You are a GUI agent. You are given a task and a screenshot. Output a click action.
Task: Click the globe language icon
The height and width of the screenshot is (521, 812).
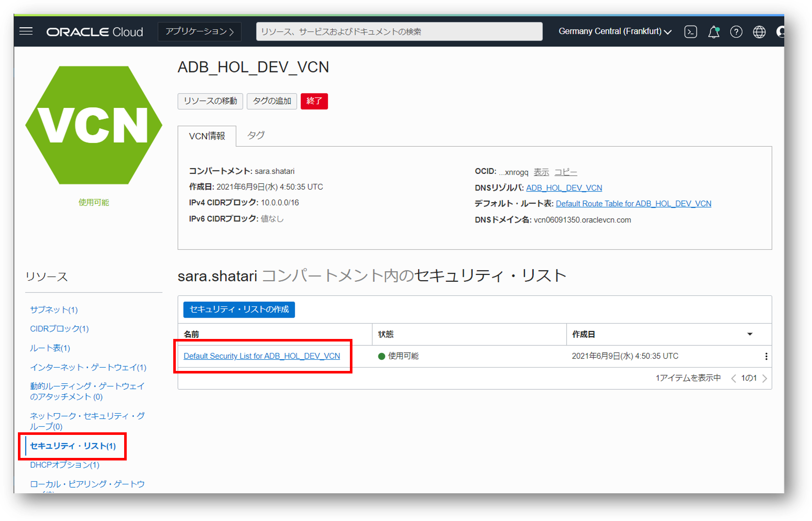tap(759, 32)
